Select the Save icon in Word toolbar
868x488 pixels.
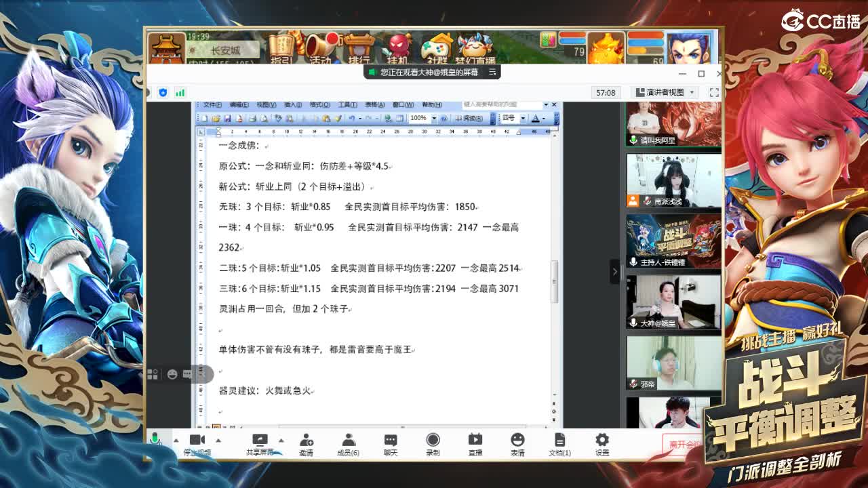coord(226,118)
